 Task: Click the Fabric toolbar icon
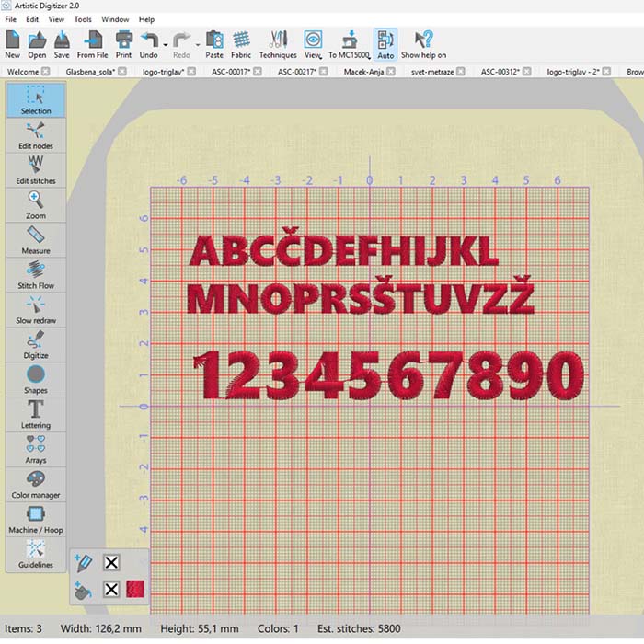pos(241,43)
